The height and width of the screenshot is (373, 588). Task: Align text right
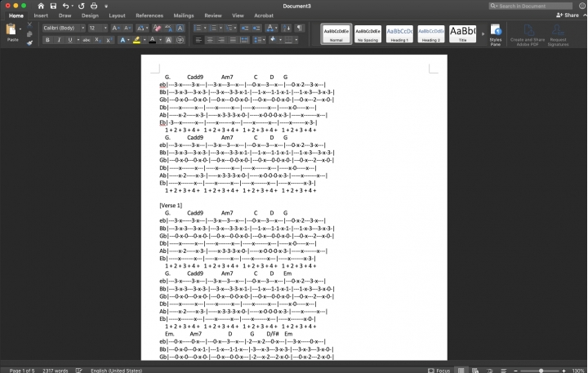(221, 40)
